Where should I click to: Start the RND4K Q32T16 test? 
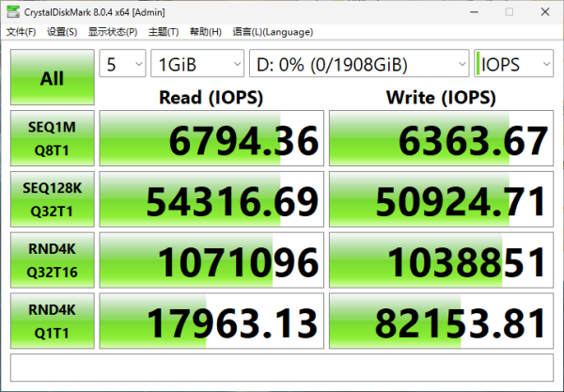[53, 260]
